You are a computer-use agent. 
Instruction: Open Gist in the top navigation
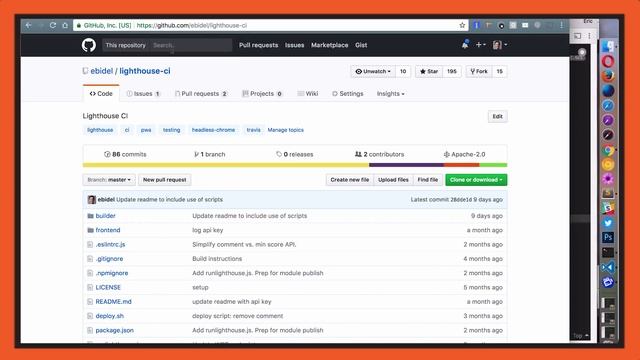pyautogui.click(x=361, y=45)
